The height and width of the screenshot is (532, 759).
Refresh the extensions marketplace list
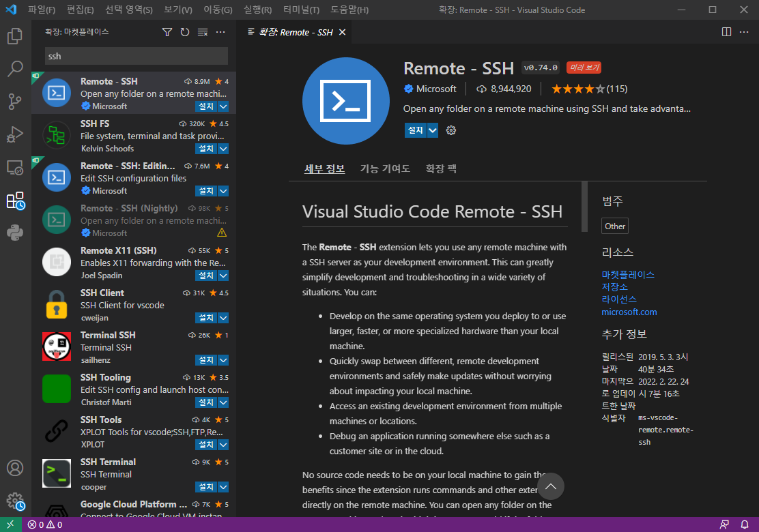click(185, 32)
